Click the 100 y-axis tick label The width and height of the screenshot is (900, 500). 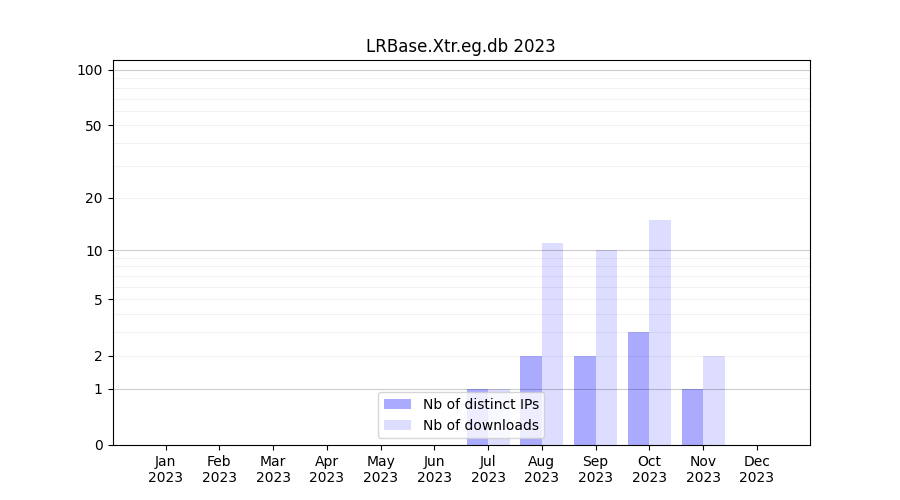(90, 70)
